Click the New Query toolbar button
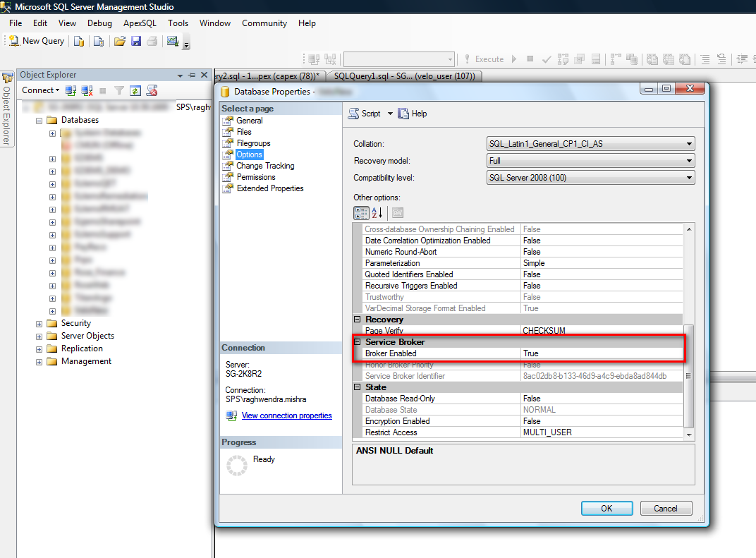Image resolution: width=756 pixels, height=558 pixels. point(37,41)
